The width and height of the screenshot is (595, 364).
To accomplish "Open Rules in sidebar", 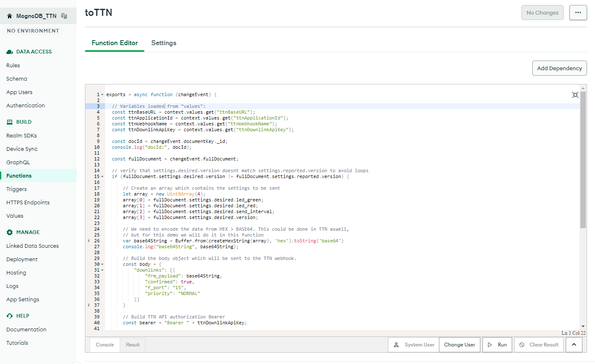I will click(13, 66).
